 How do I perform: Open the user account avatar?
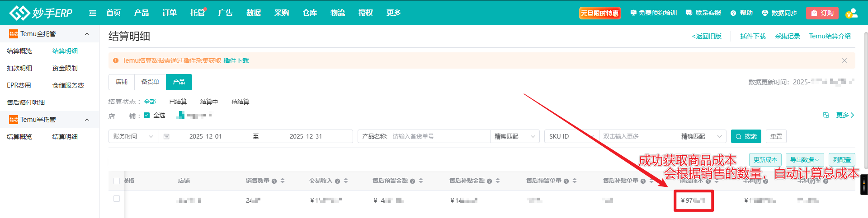point(851,13)
